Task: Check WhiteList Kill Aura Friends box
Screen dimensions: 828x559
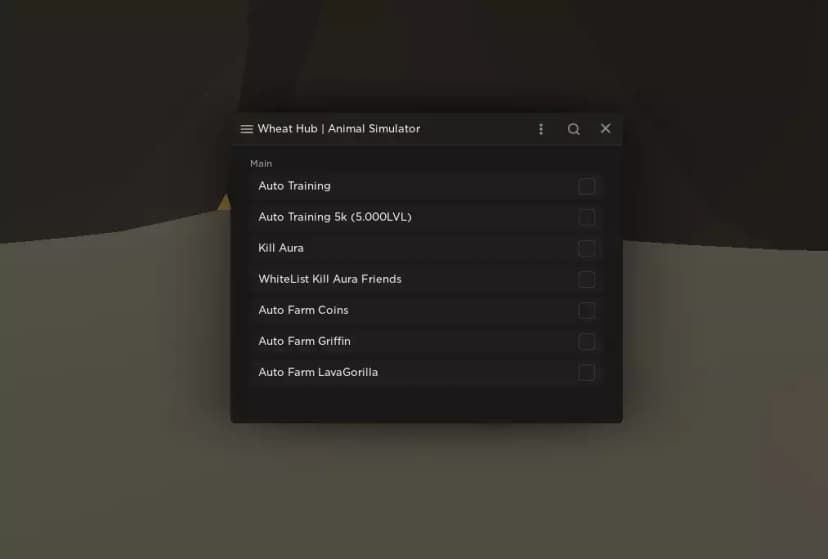Action: click(x=587, y=279)
